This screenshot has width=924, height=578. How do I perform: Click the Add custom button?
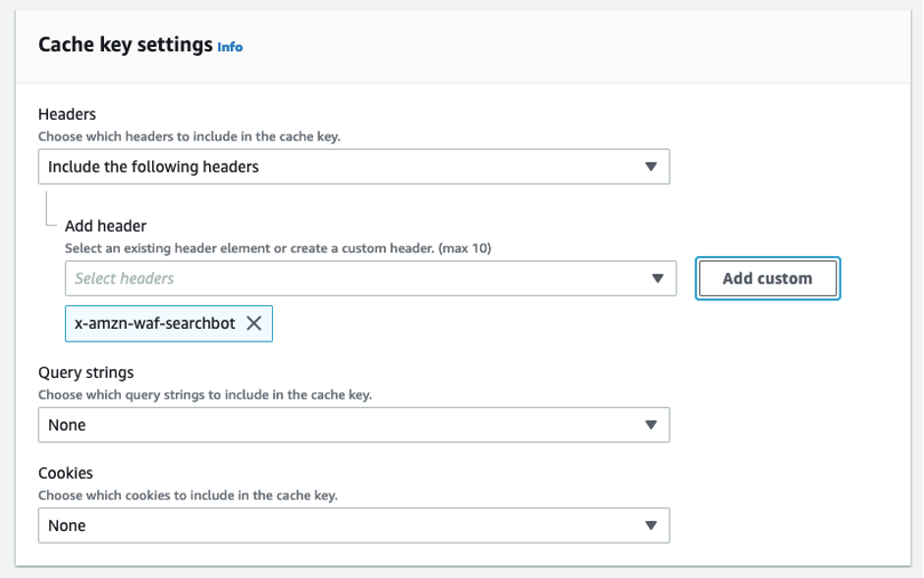click(x=768, y=279)
